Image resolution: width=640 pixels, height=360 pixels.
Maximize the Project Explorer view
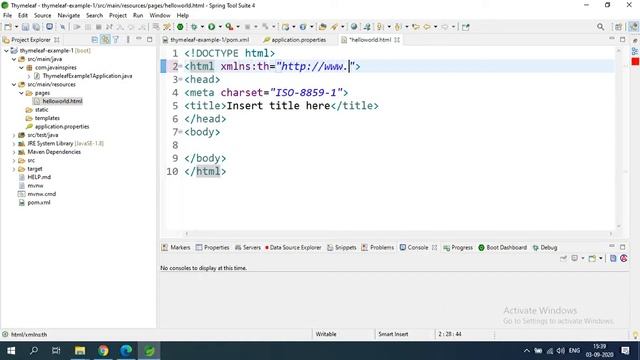[x=150, y=40]
